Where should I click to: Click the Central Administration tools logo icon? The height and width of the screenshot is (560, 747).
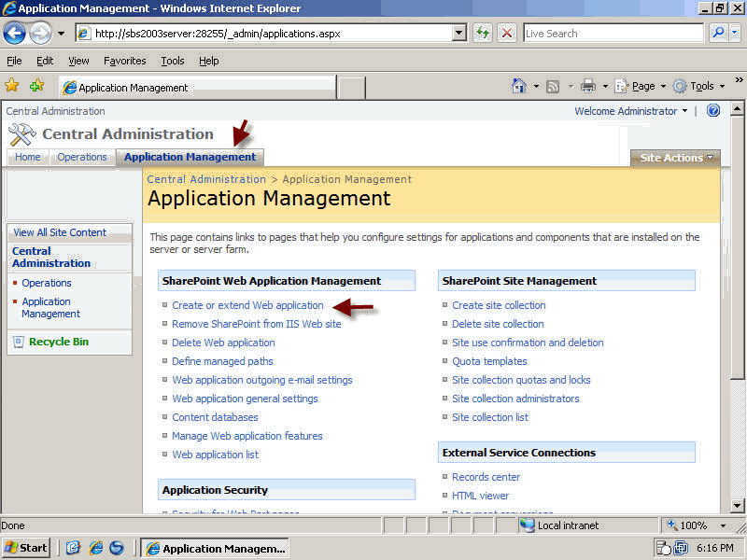point(21,134)
